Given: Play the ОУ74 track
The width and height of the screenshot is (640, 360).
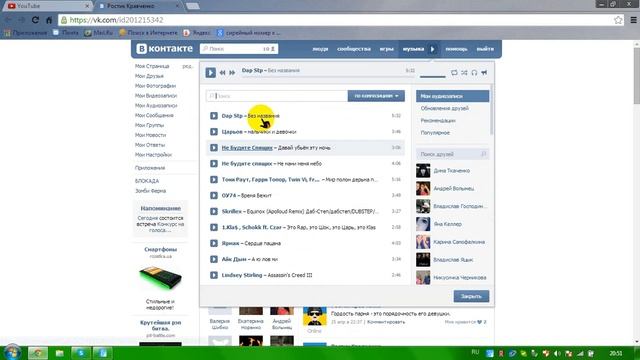Looking at the screenshot, I should pyautogui.click(x=213, y=196).
